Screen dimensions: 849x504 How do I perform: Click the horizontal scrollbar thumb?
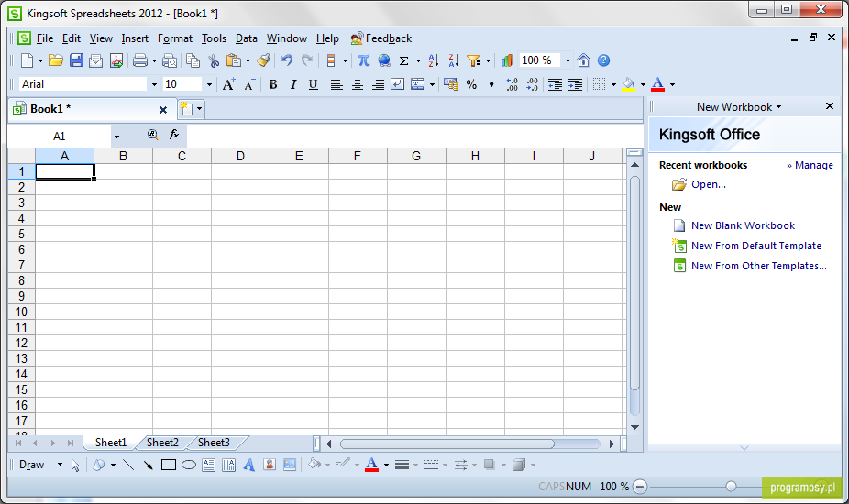pos(447,444)
